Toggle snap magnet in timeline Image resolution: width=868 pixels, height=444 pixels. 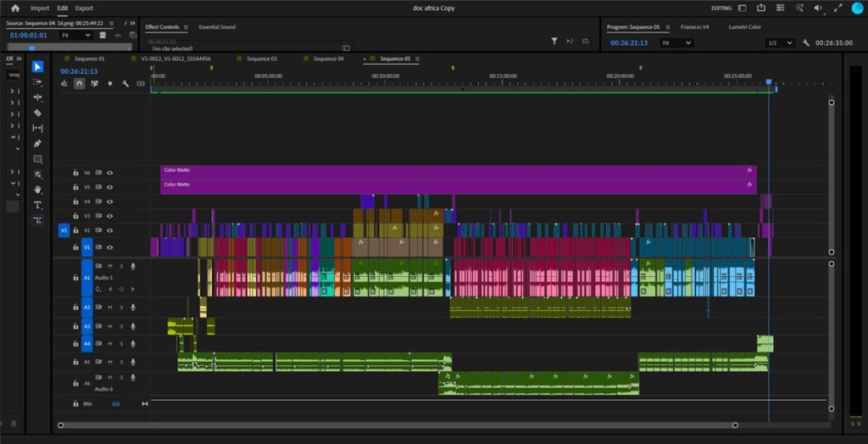coord(79,84)
